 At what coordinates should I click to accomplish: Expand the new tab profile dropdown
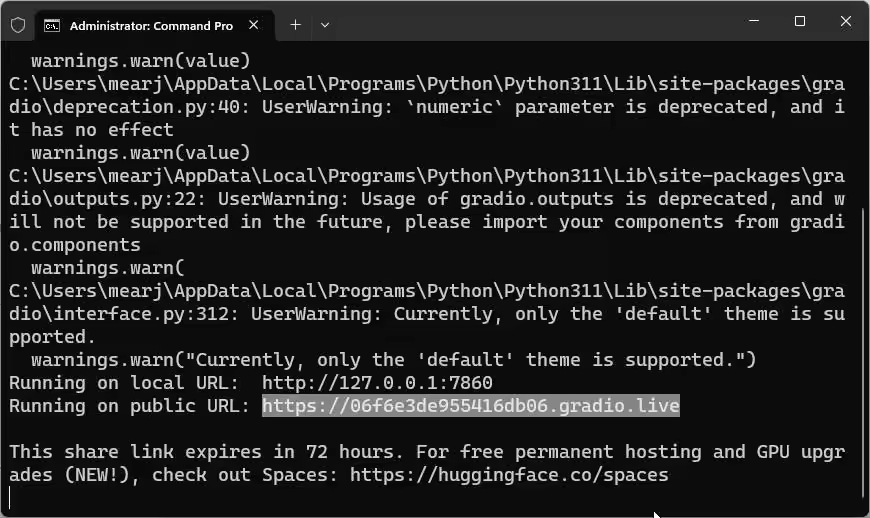[325, 25]
